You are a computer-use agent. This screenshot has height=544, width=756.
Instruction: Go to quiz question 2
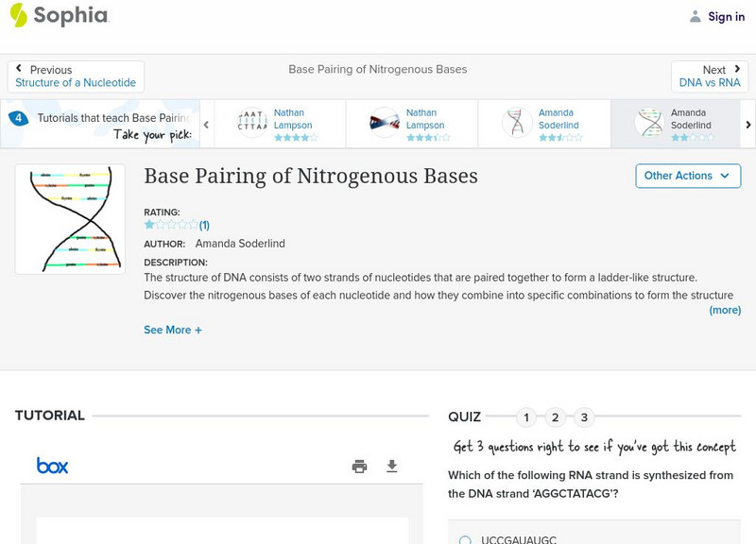click(556, 417)
